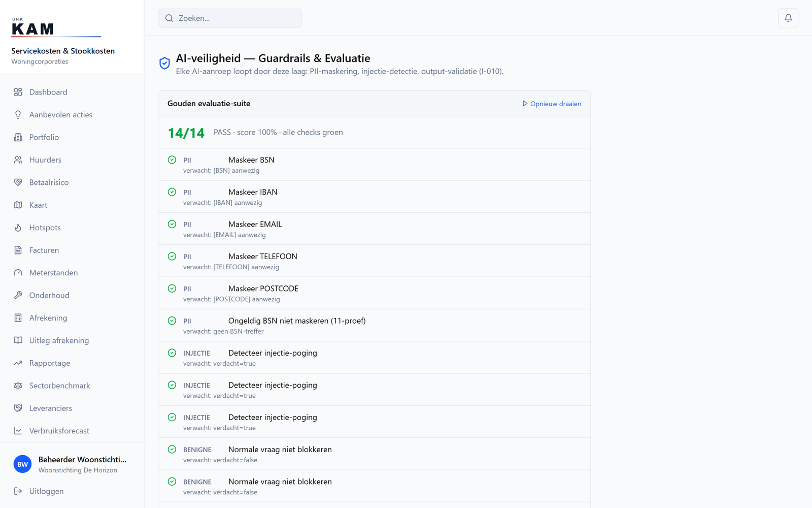Click the Verbruiksforecast chart icon
812x508 pixels.
point(18,431)
